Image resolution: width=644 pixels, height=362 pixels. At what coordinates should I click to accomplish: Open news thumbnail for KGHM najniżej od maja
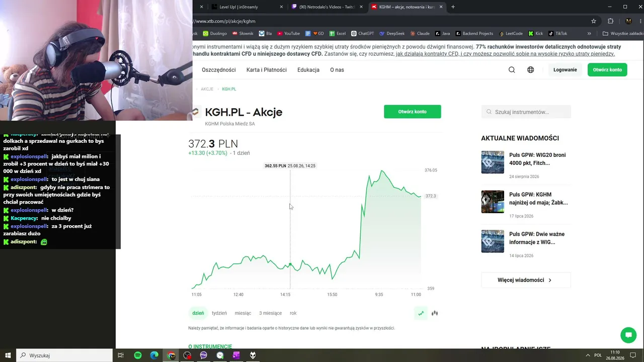coord(493,202)
